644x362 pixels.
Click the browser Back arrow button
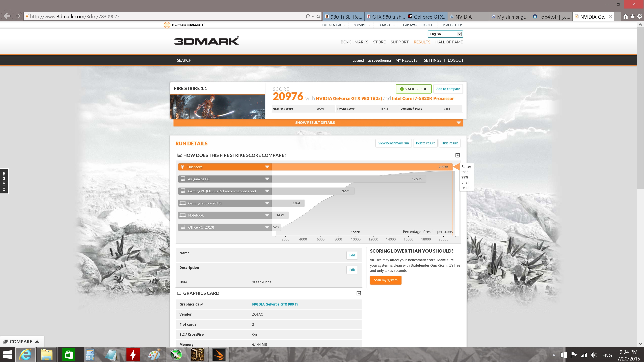[x=7, y=16]
